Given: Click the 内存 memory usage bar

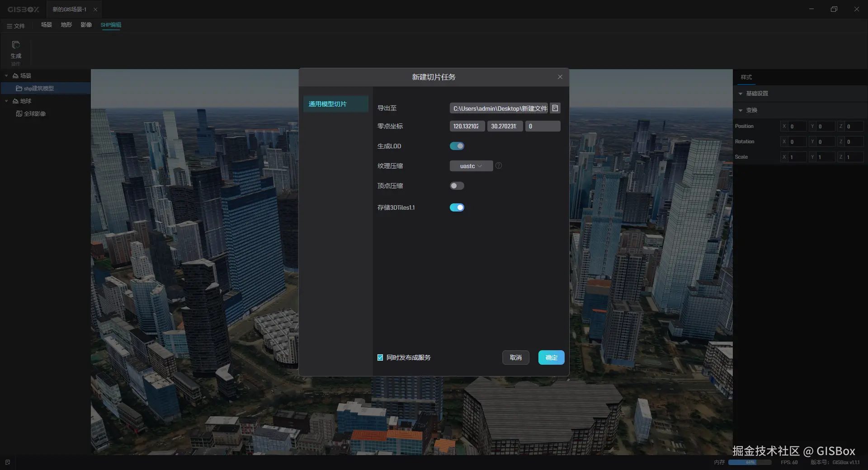Looking at the screenshot, I should point(750,462).
